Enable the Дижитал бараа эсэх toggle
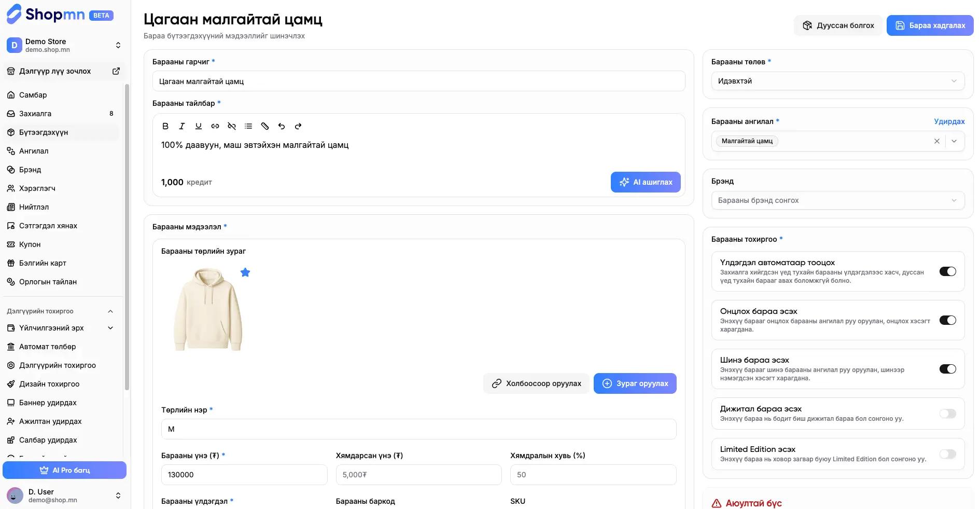 947,414
